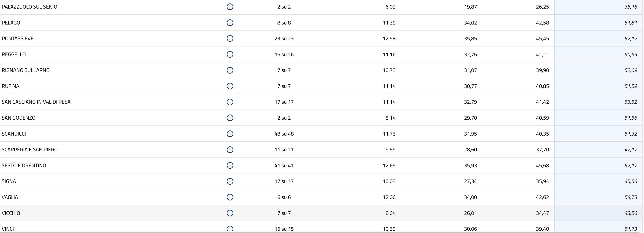This screenshot has height=233, width=644.
Task: Open info icon for Scarperia e San Piero
Action: click(x=230, y=150)
